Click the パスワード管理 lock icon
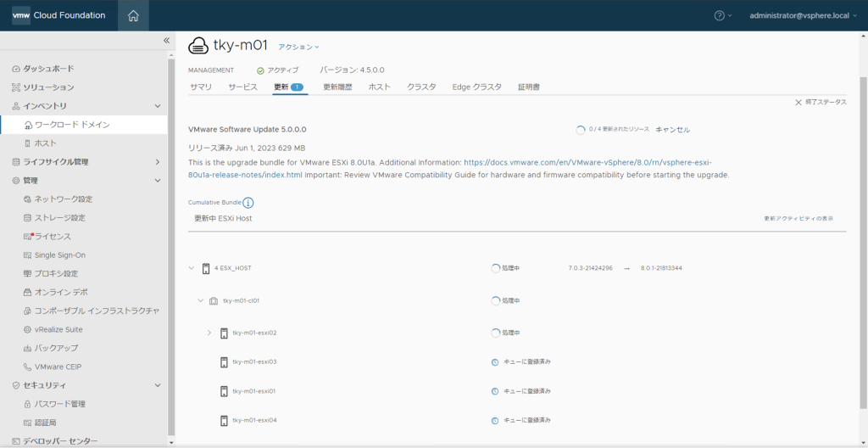The width and height of the screenshot is (868, 448). point(28,404)
